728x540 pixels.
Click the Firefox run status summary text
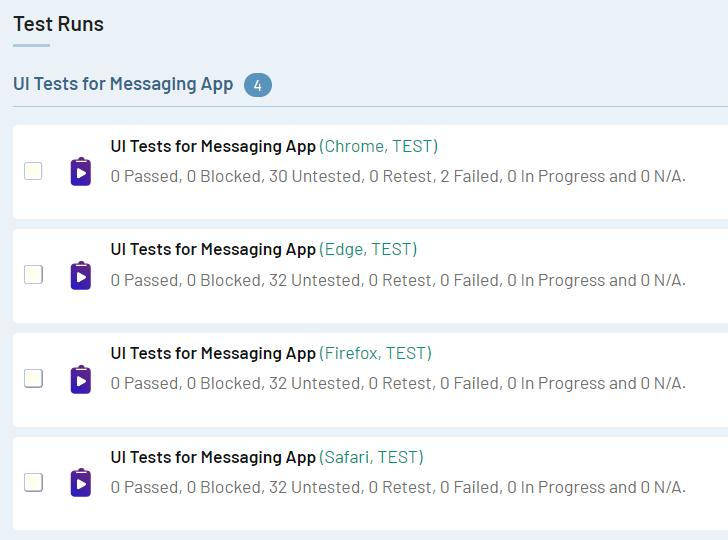[x=398, y=384]
